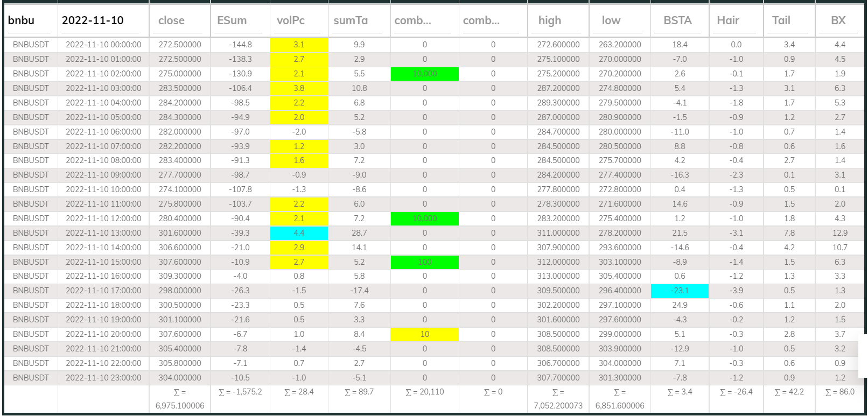Select the yellow 3.1 volPc cell
868x416 pixels.
[299, 45]
